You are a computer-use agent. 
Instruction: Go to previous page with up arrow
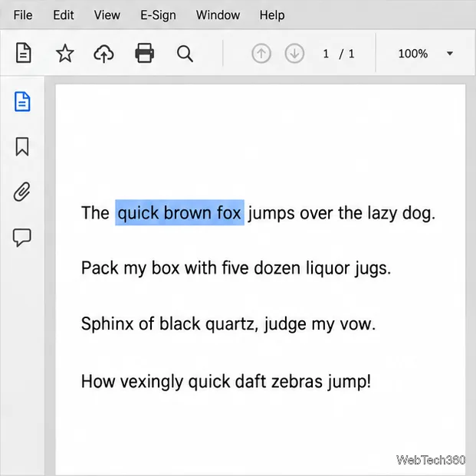(261, 54)
